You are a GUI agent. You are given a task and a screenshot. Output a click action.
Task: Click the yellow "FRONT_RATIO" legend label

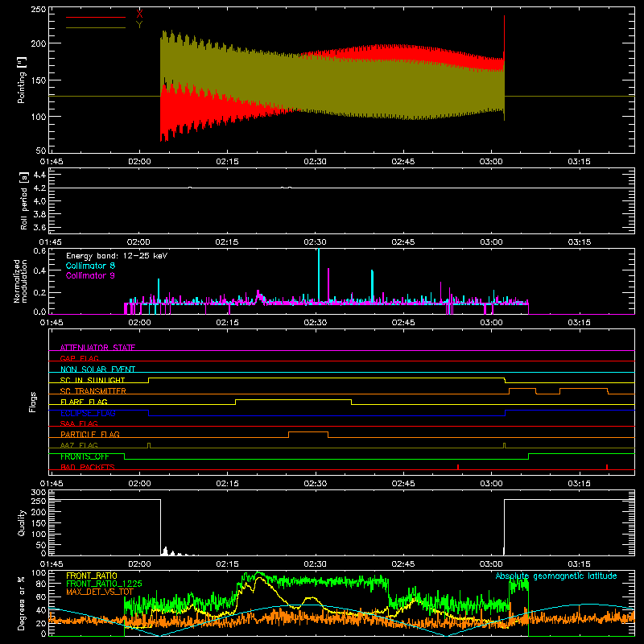(92, 576)
